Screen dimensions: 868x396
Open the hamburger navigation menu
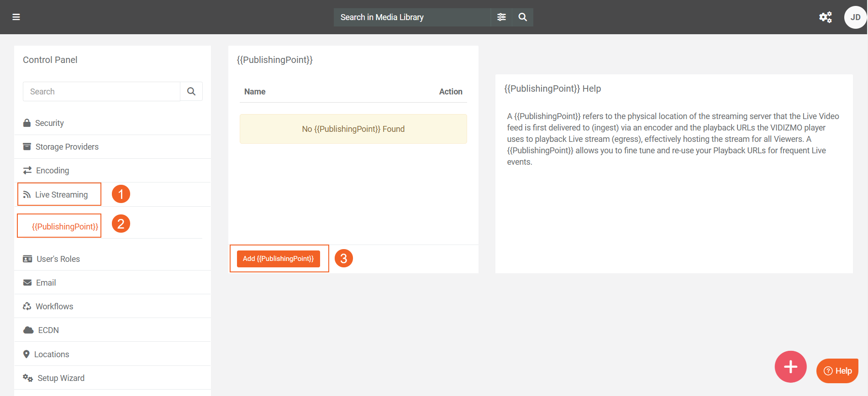pos(16,17)
